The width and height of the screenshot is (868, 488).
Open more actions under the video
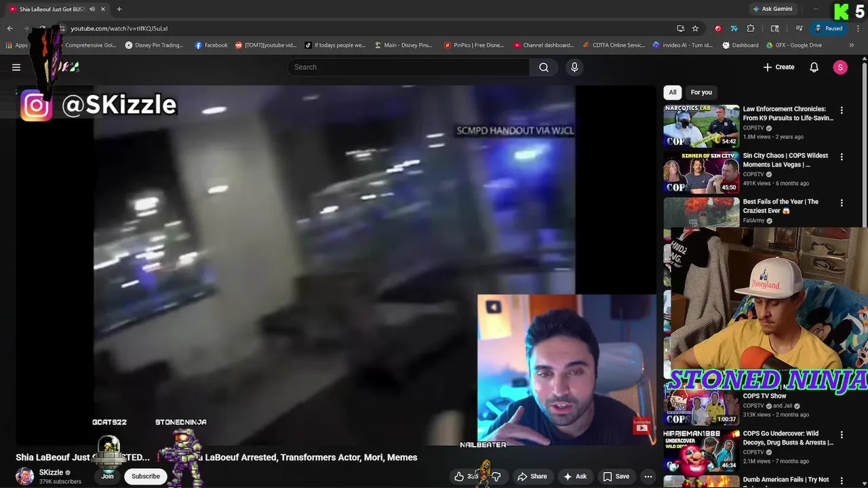point(648,476)
